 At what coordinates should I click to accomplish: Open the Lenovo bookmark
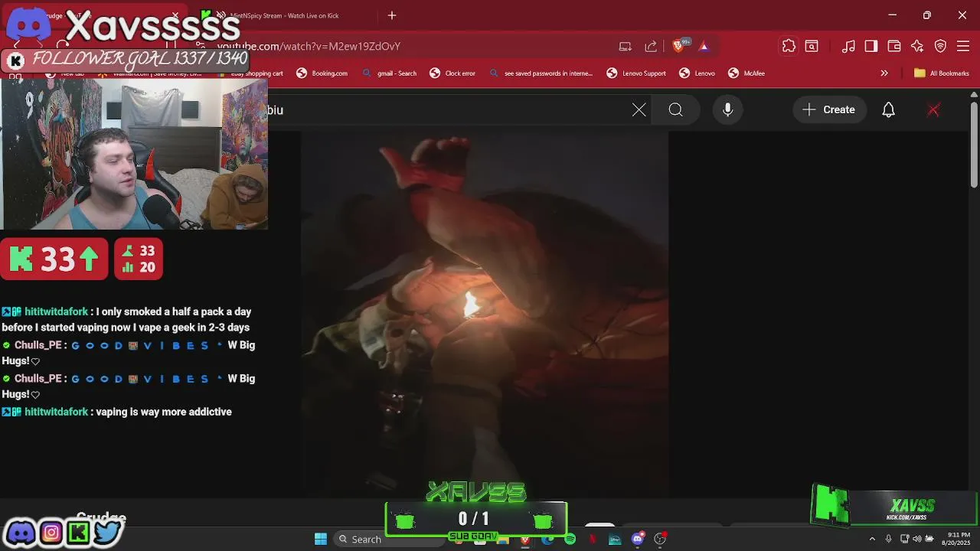697,73
